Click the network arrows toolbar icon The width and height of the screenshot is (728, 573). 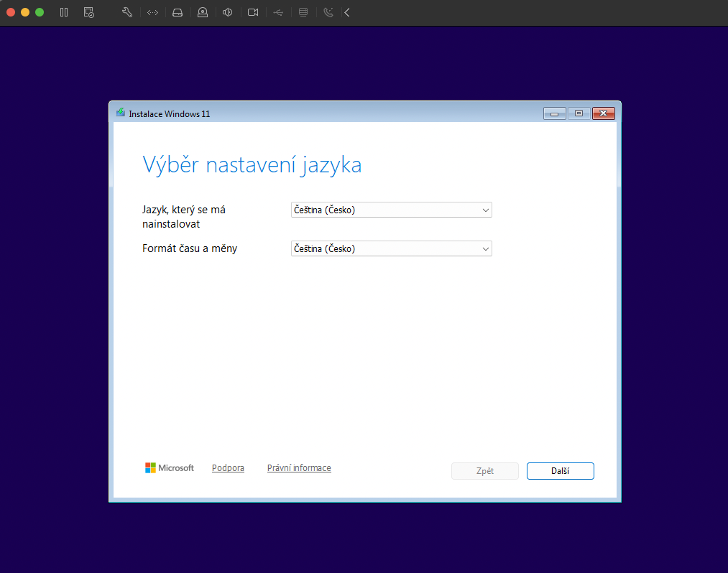(152, 12)
